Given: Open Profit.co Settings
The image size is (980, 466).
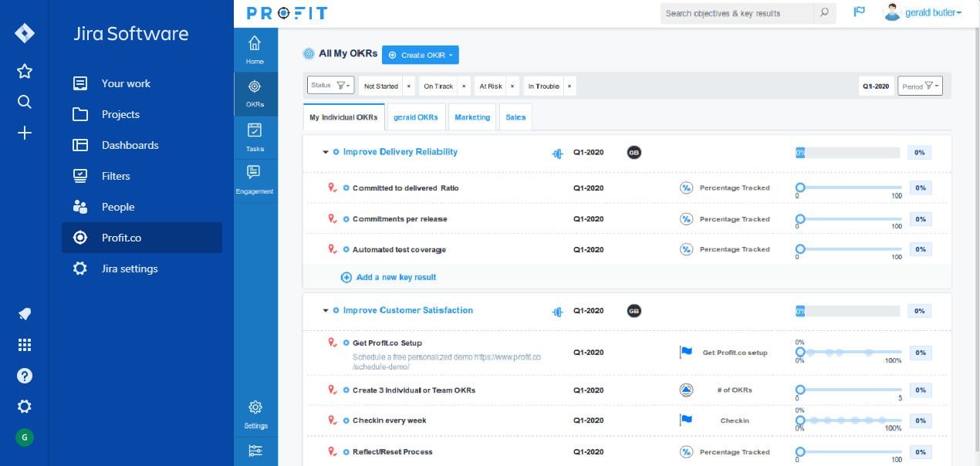Looking at the screenshot, I should [255, 414].
